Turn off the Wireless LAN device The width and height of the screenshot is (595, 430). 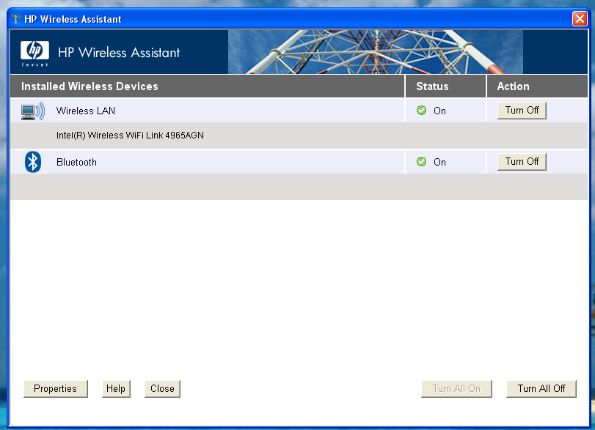coord(522,110)
